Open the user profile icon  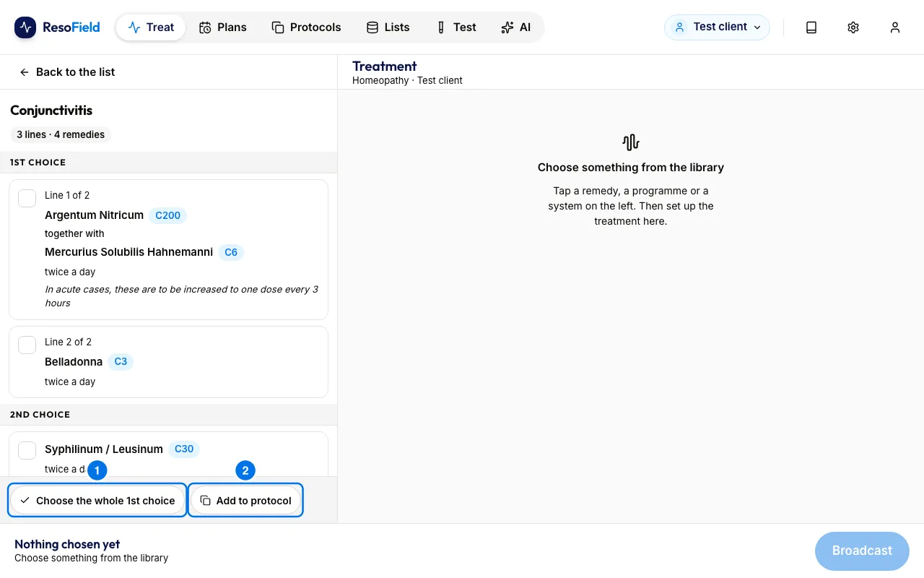tap(895, 27)
